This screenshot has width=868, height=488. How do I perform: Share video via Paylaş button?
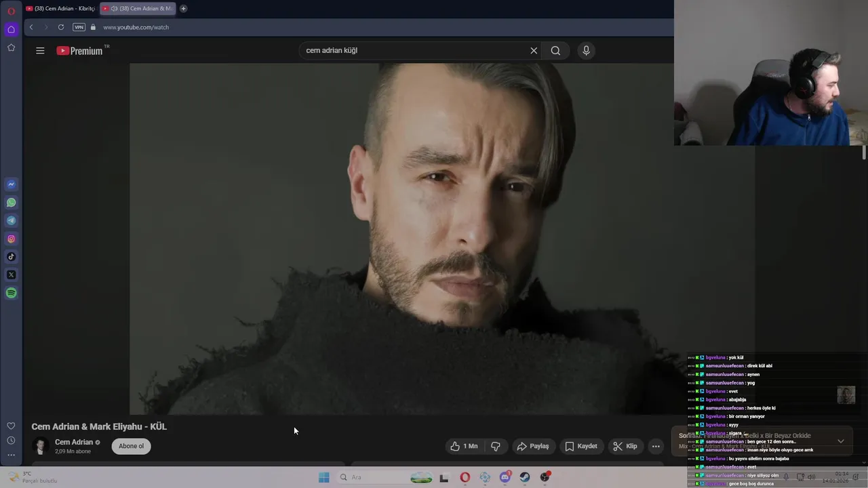(533, 446)
